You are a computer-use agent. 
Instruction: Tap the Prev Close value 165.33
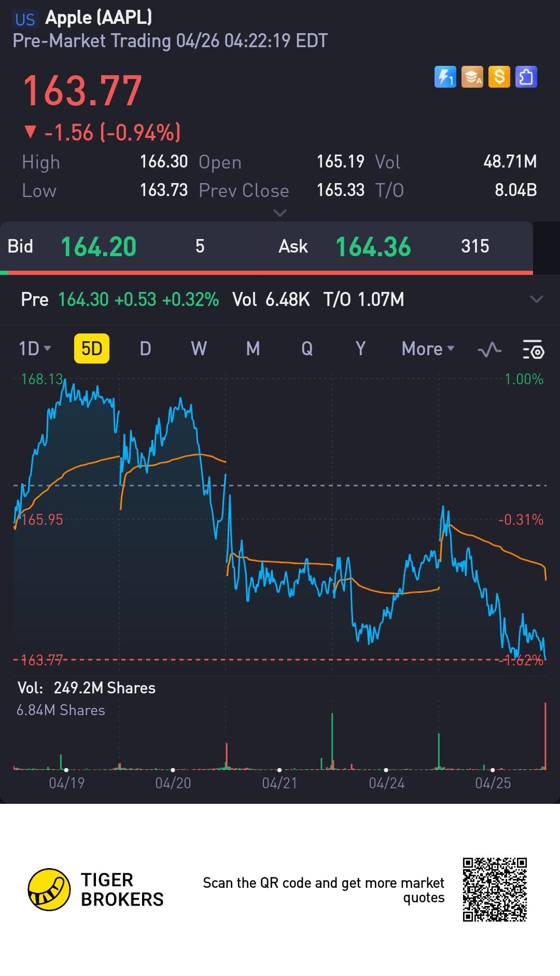click(x=341, y=190)
